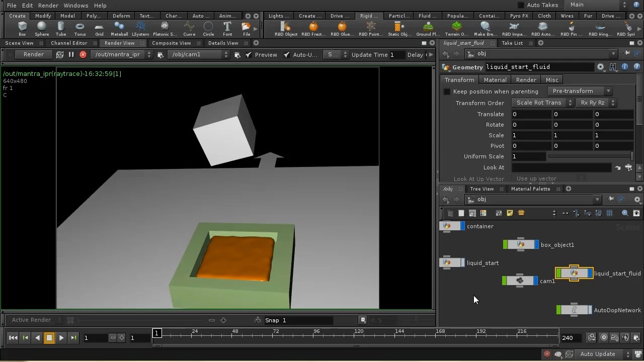Stop the render with the red cancel icon
Viewport: 644px width, 362px height.
click(83, 54)
